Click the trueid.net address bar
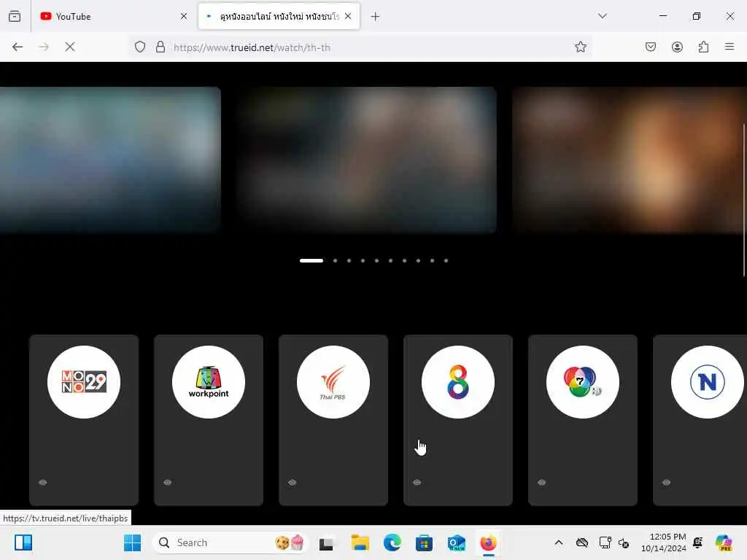 coord(360,47)
